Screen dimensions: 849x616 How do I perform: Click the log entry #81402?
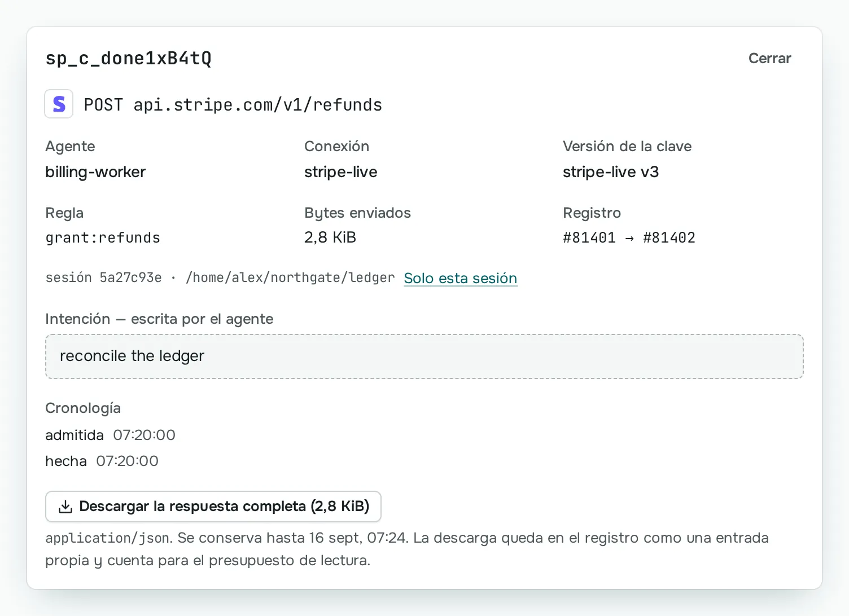[669, 237]
